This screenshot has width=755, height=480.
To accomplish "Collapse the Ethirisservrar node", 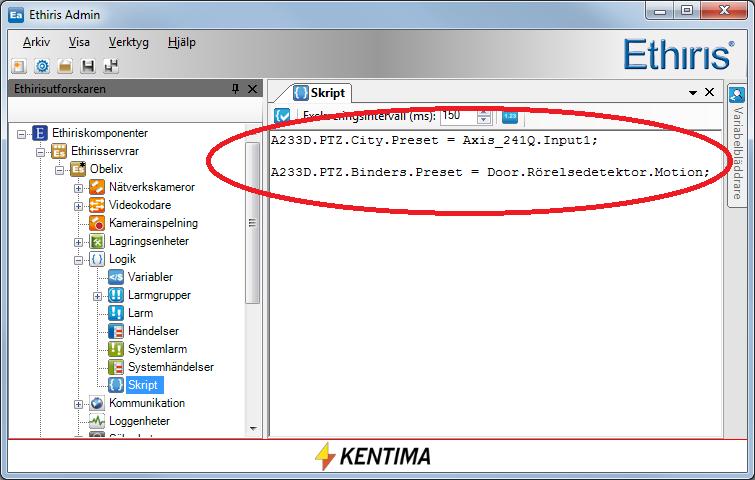I will (x=40, y=152).
